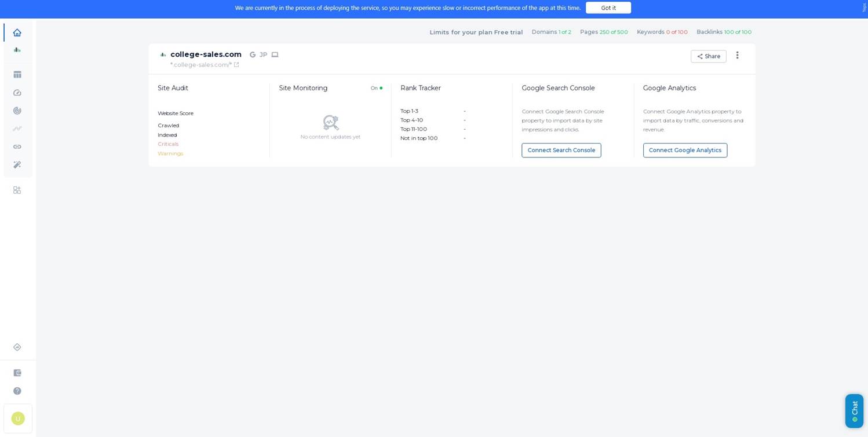Viewport: 868px width, 437px height.
Task: Click the No content updates yet text
Action: [330, 137]
